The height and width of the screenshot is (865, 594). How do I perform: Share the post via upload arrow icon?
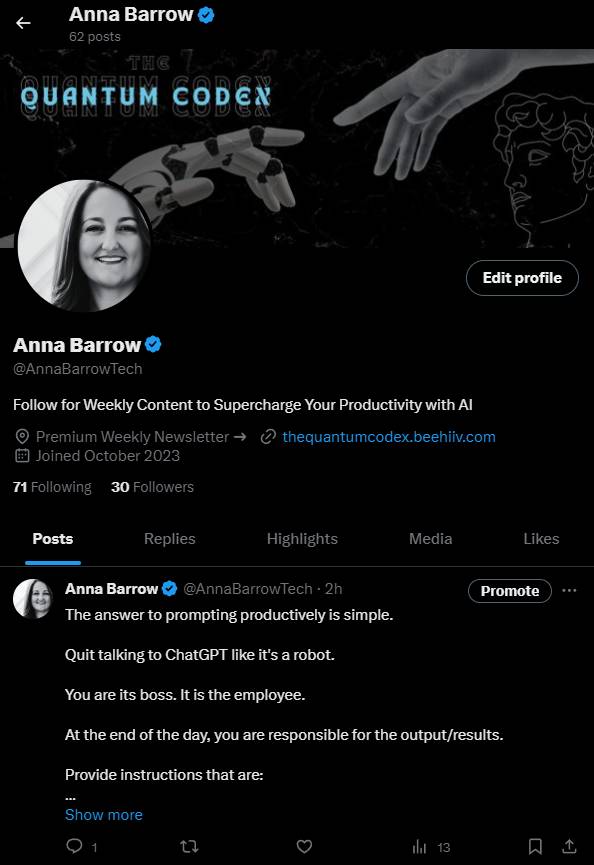click(x=569, y=846)
